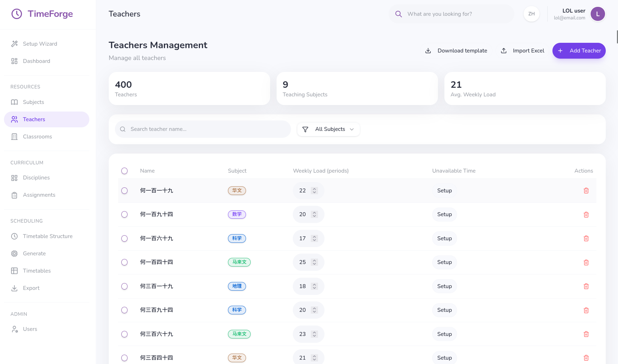Delete teacher 何一百一十九 with trash icon

pos(586,191)
